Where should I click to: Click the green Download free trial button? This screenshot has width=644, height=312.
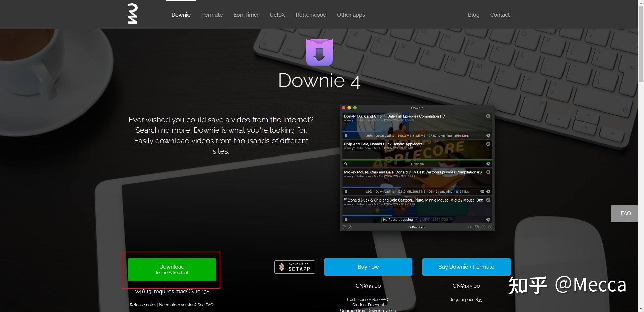pos(172,269)
